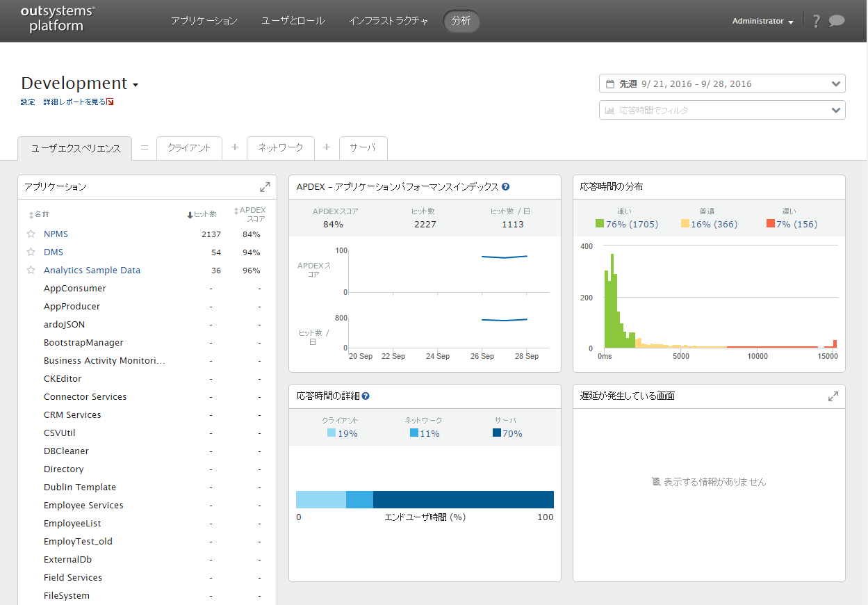
Task: Expand the Applications panel with arrows icon
Action: pyautogui.click(x=265, y=187)
